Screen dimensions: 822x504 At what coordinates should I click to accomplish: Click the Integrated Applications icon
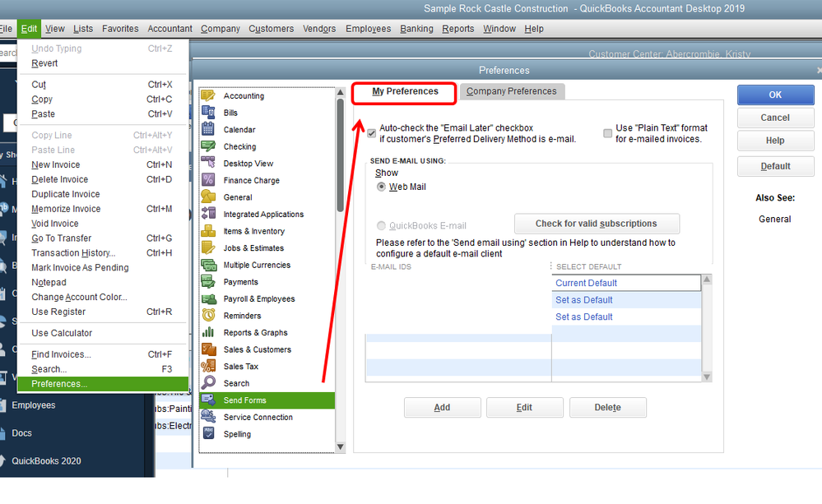click(x=208, y=214)
